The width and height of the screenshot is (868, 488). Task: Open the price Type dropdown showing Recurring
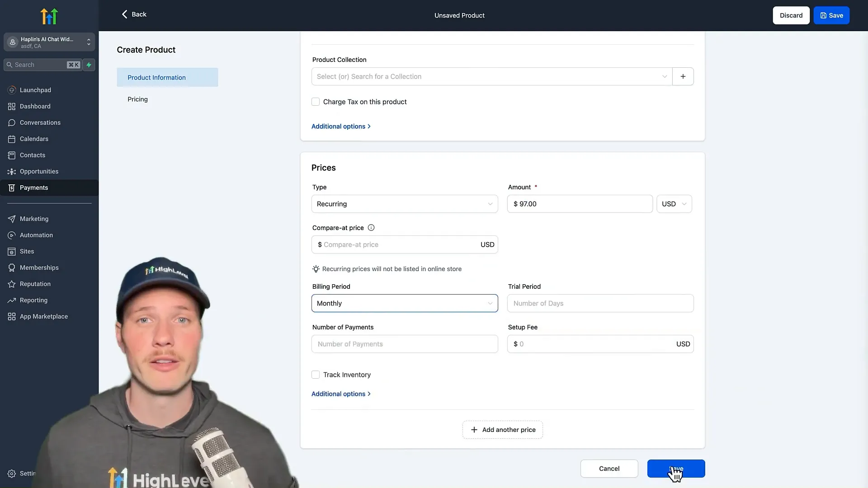[x=405, y=204]
